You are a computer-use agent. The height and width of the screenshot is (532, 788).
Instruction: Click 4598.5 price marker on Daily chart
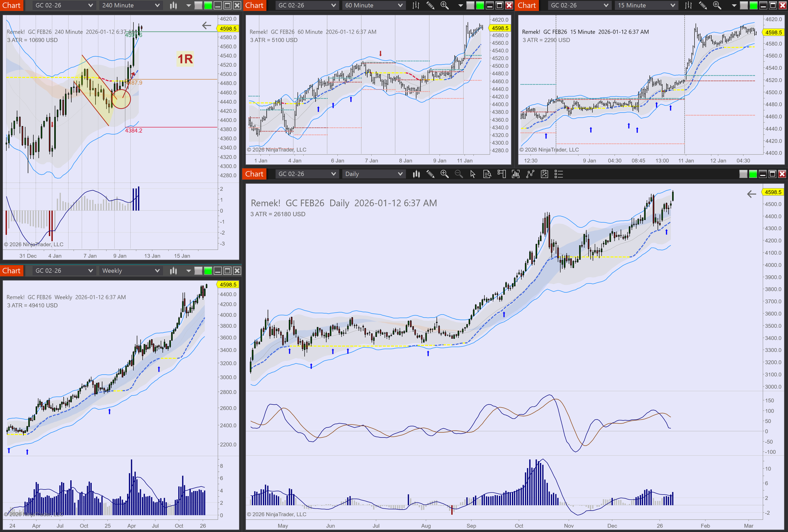pyautogui.click(x=773, y=192)
